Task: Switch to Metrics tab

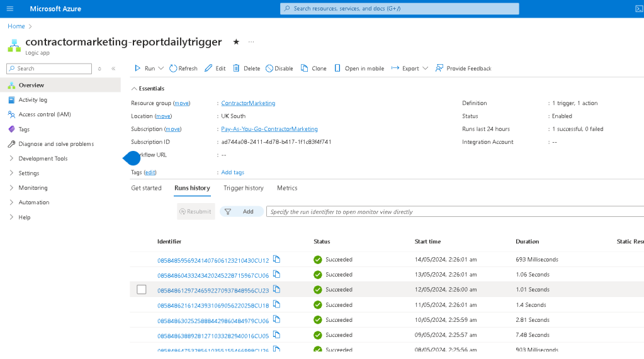Action: (287, 188)
